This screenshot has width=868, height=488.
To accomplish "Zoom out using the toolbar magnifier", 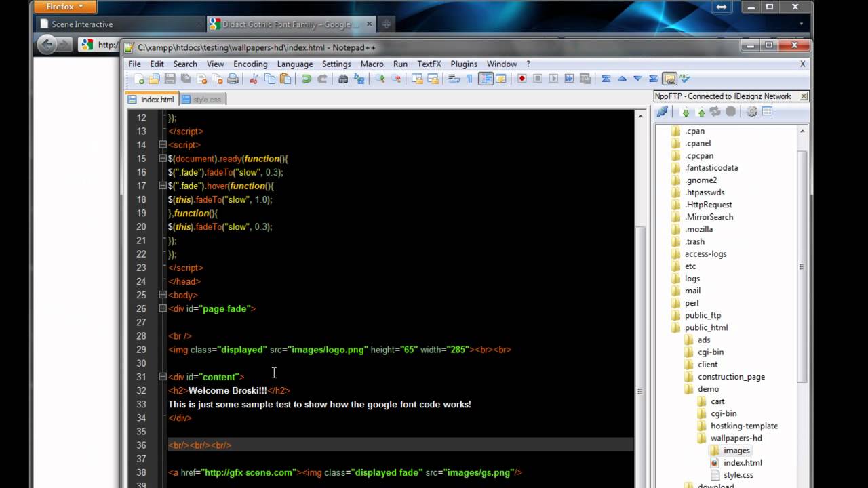I will pos(396,79).
